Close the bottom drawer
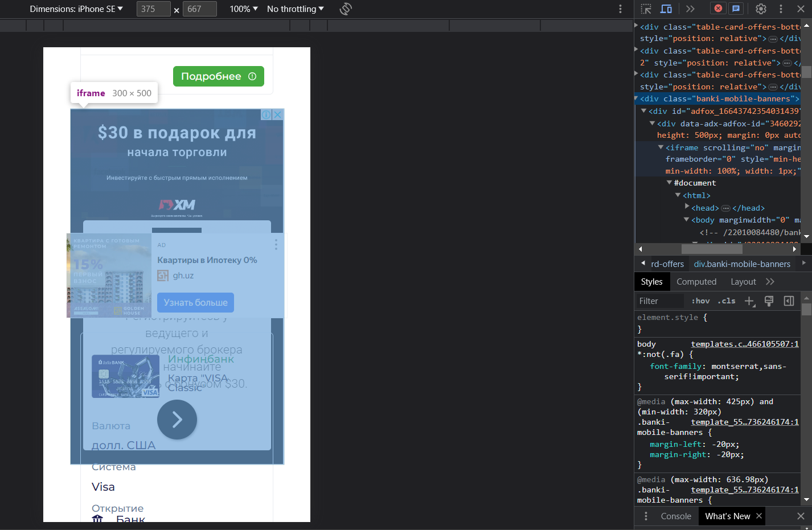 pos(801,516)
